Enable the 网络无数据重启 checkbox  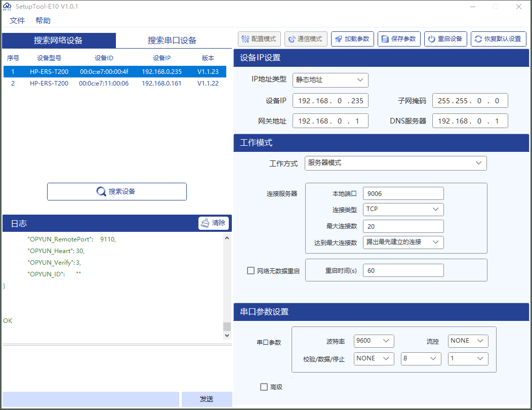click(251, 270)
